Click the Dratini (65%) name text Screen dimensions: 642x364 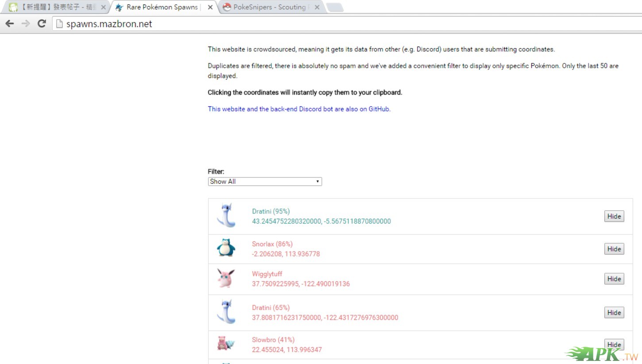[x=271, y=308]
